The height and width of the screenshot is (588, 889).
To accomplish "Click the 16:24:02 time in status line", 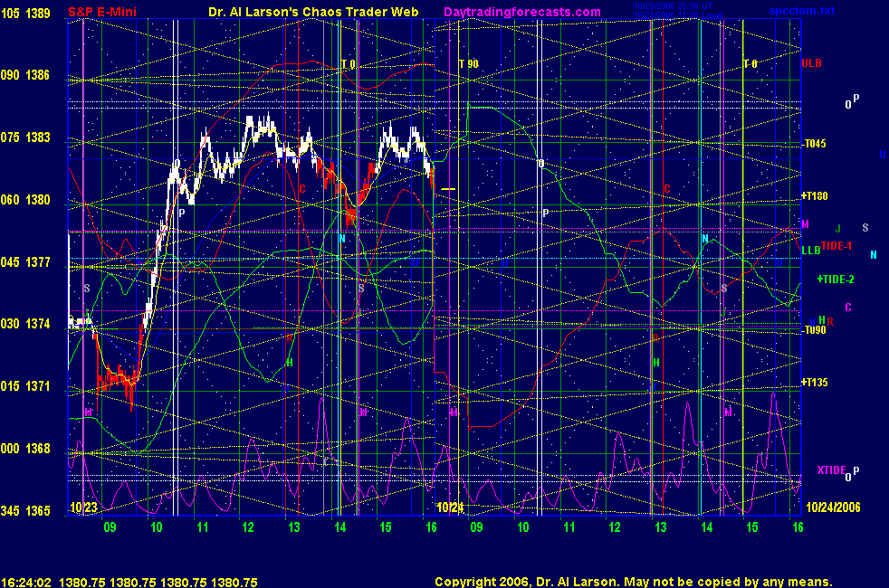I will click(26, 582).
